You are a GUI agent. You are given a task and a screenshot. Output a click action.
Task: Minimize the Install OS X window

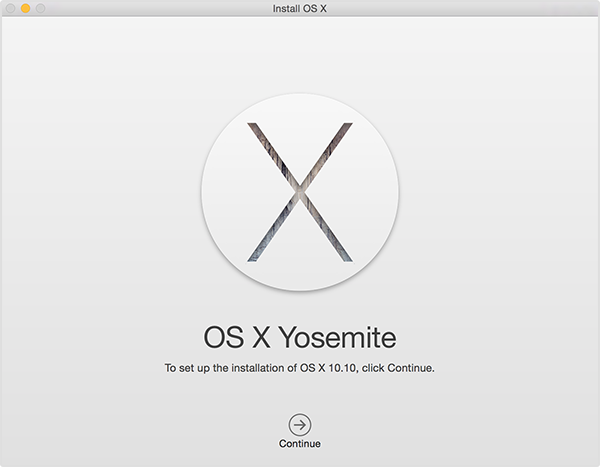point(25,8)
